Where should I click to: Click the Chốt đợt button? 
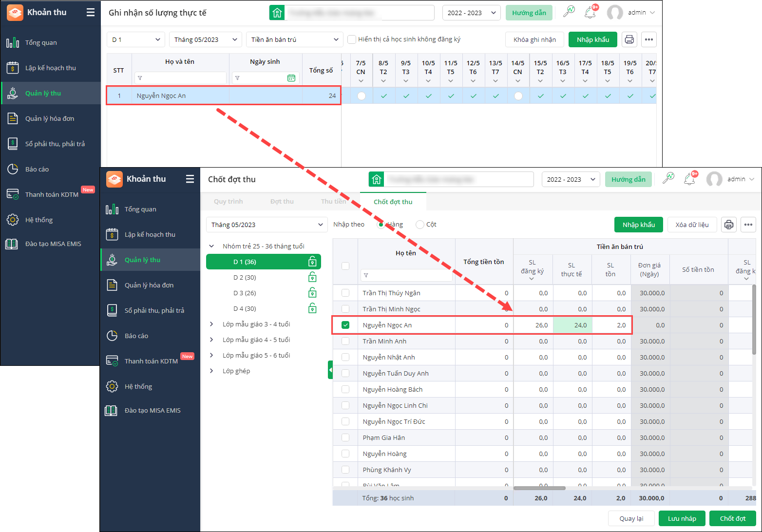pyautogui.click(x=733, y=518)
